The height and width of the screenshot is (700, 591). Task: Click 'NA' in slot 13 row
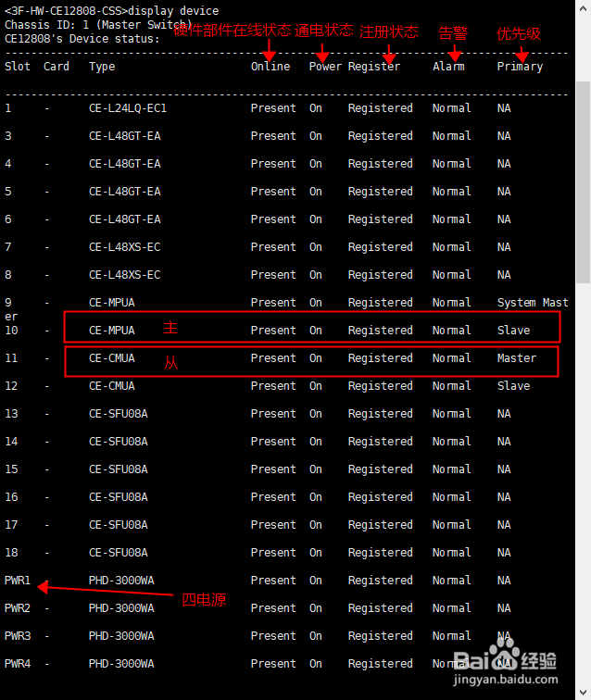pos(504,413)
